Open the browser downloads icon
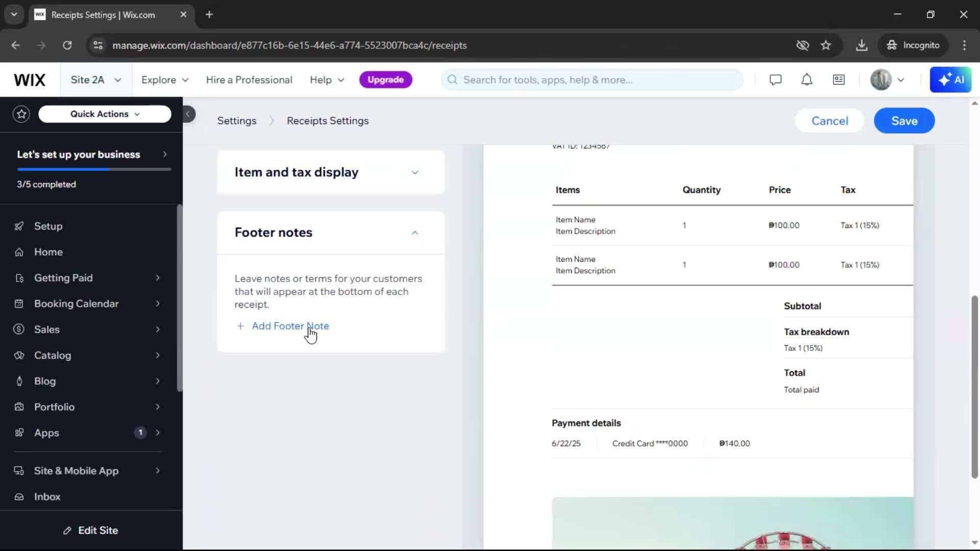This screenshot has height=551, width=980. tap(862, 45)
